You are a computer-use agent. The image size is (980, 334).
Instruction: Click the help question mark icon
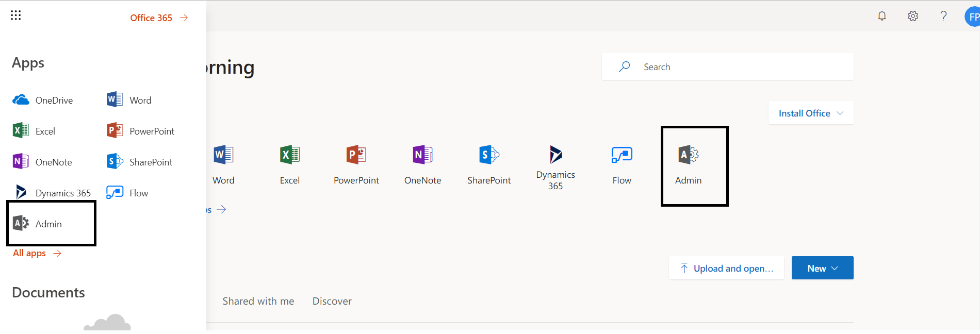pyautogui.click(x=943, y=16)
